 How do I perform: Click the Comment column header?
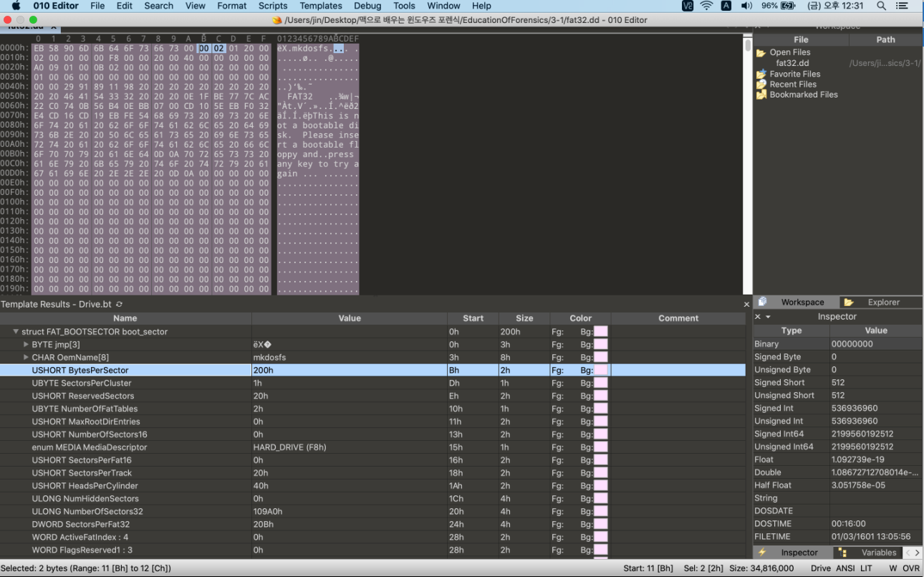tap(678, 318)
